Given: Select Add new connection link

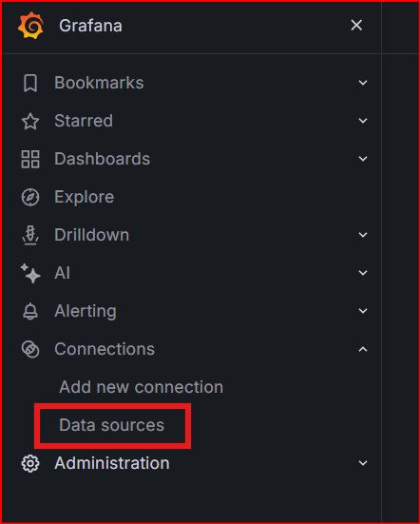Looking at the screenshot, I should (x=142, y=387).
